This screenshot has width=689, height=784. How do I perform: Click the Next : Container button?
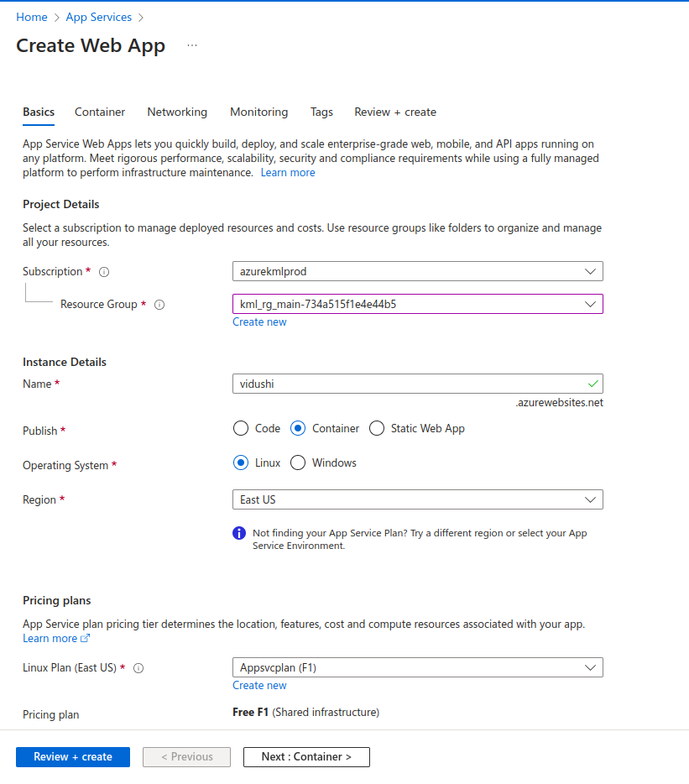306,756
